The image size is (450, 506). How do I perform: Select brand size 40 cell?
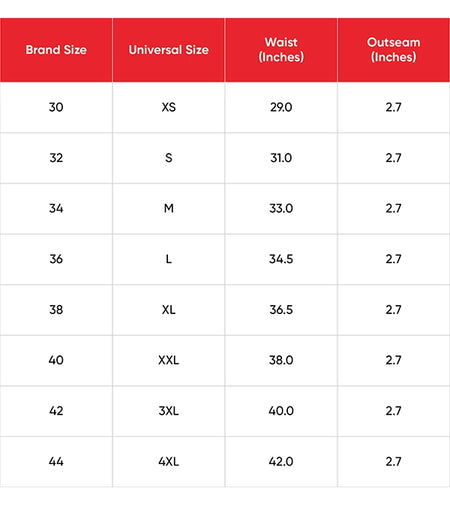point(56,360)
